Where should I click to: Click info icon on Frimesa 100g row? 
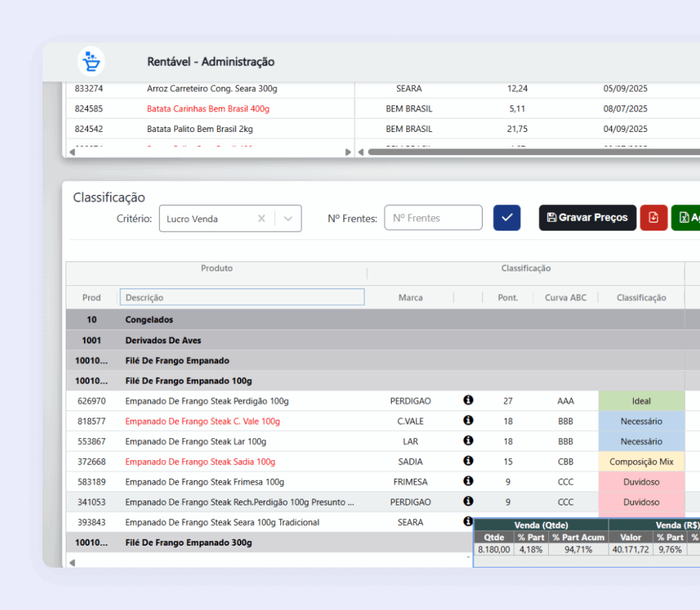point(468,481)
